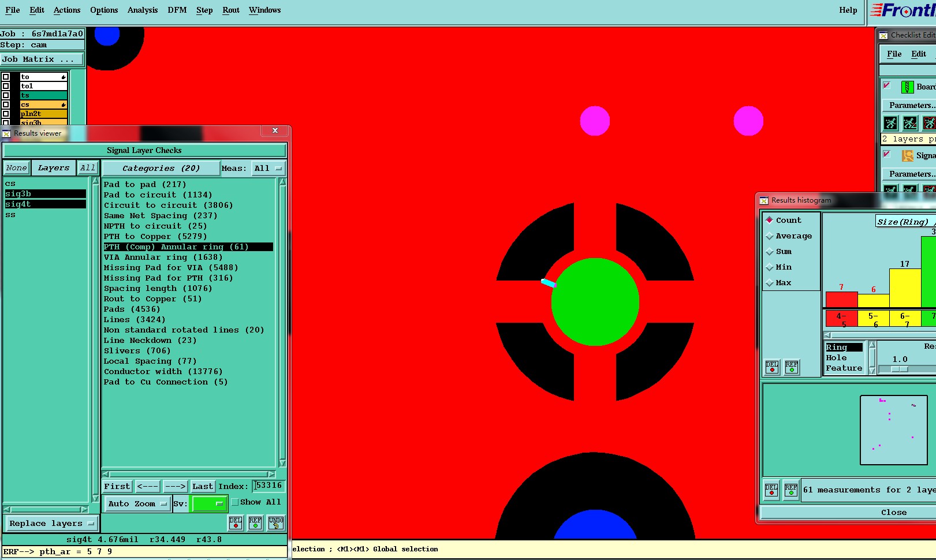Click DEL icon in Results viewer
Image resolution: width=936 pixels, height=560 pixels.
236,522
